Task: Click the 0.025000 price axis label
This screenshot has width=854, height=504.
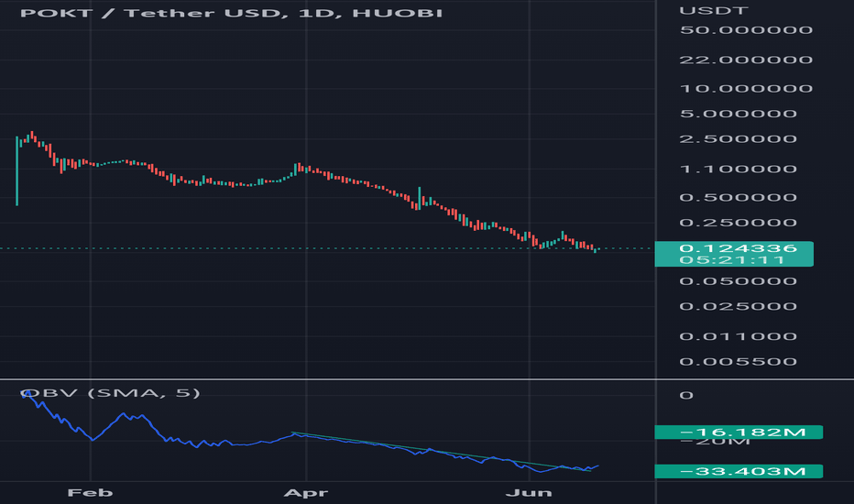Action: click(x=738, y=306)
